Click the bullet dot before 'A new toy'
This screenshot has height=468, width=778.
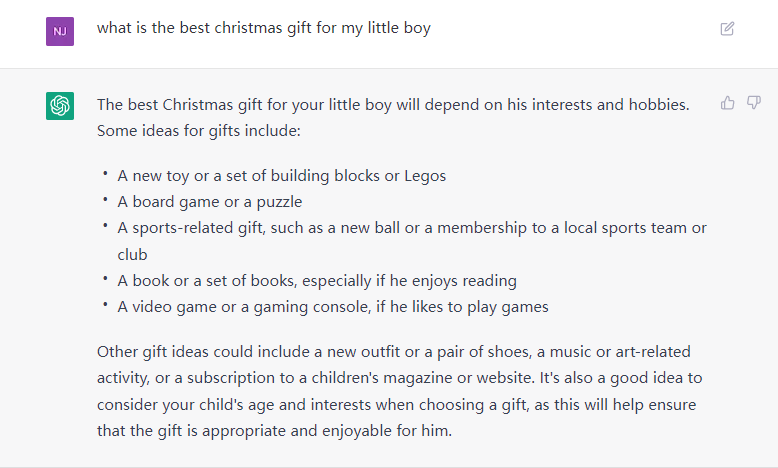105,173
